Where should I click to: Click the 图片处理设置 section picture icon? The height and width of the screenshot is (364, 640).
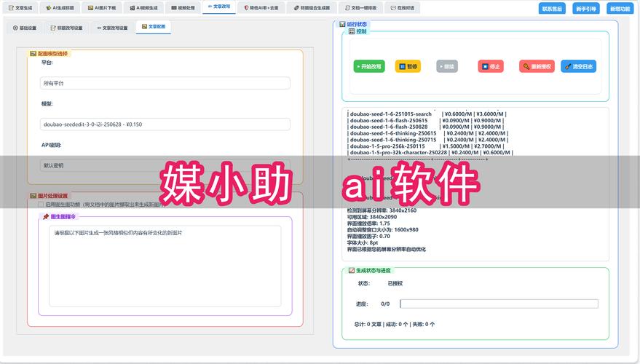pyautogui.click(x=33, y=196)
